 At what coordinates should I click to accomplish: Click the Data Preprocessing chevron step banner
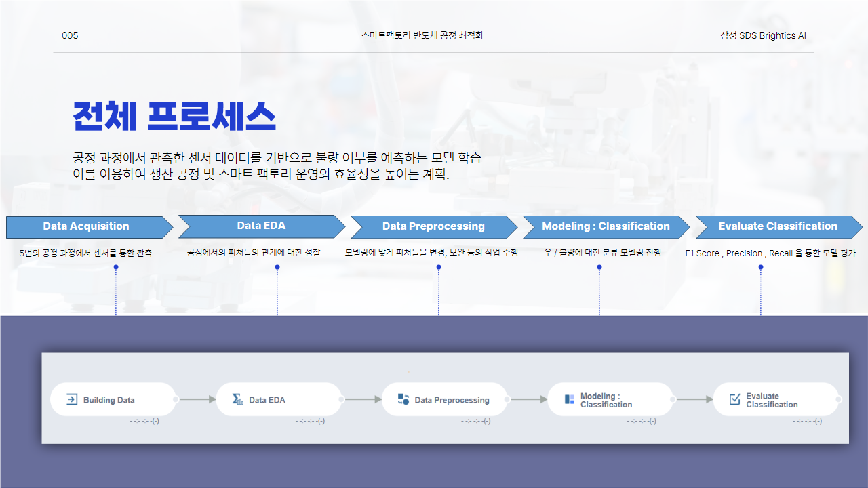point(433,227)
